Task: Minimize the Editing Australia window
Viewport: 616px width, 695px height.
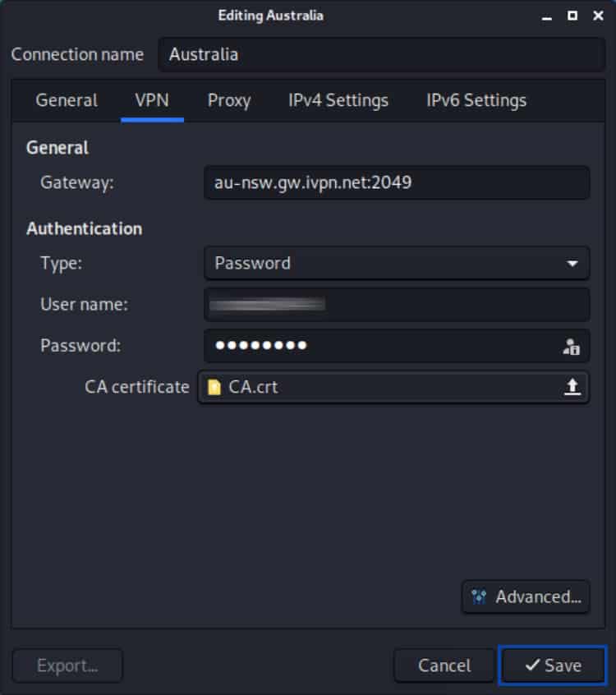Action: click(x=547, y=17)
